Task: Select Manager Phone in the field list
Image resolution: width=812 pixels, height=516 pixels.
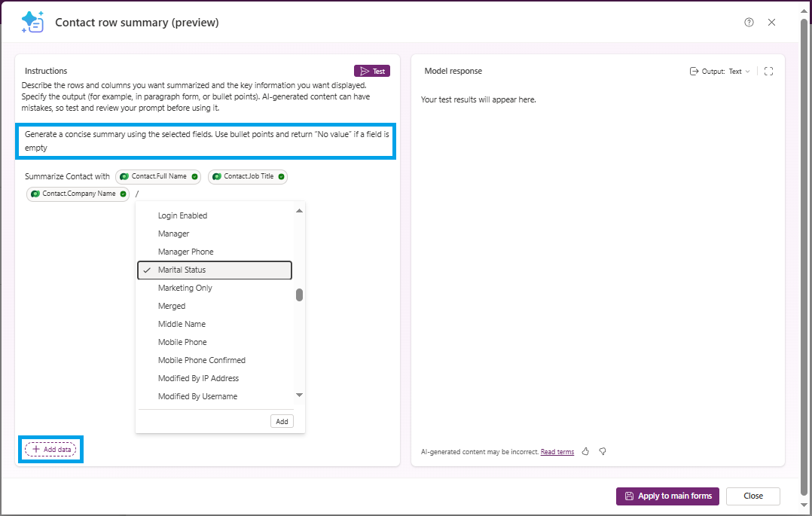Action: [185, 252]
